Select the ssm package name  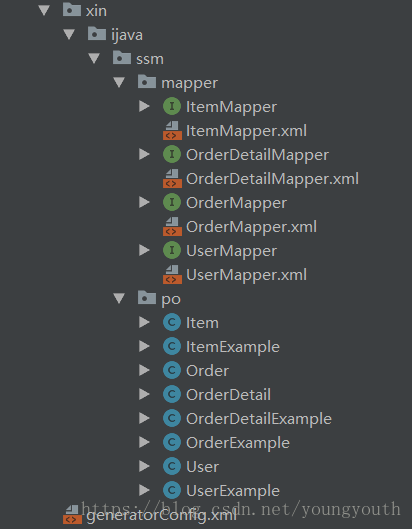(150, 59)
